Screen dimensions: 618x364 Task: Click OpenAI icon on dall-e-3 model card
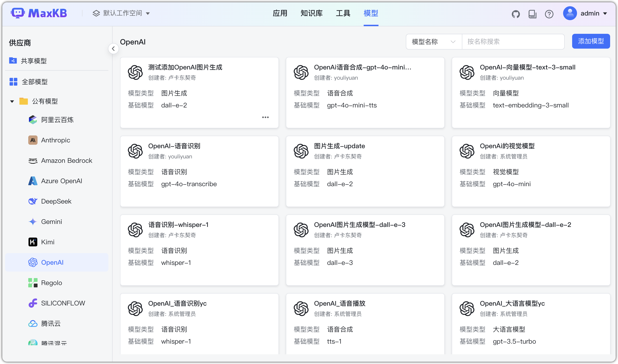coord(301,230)
